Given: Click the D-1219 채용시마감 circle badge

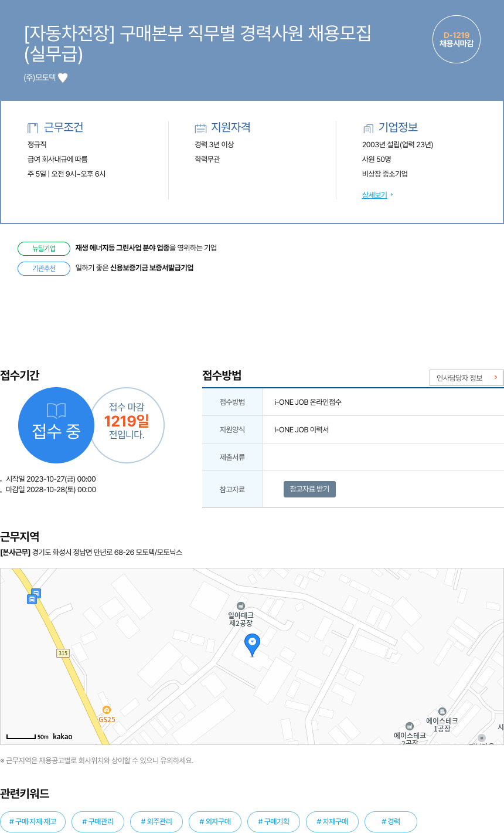Looking at the screenshot, I should coord(457,39).
